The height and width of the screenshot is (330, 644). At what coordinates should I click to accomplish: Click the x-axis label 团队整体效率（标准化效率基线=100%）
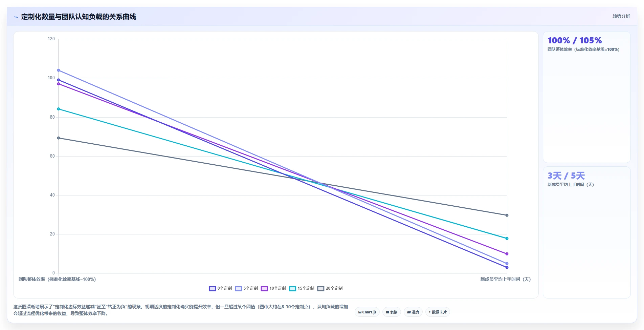point(57,279)
